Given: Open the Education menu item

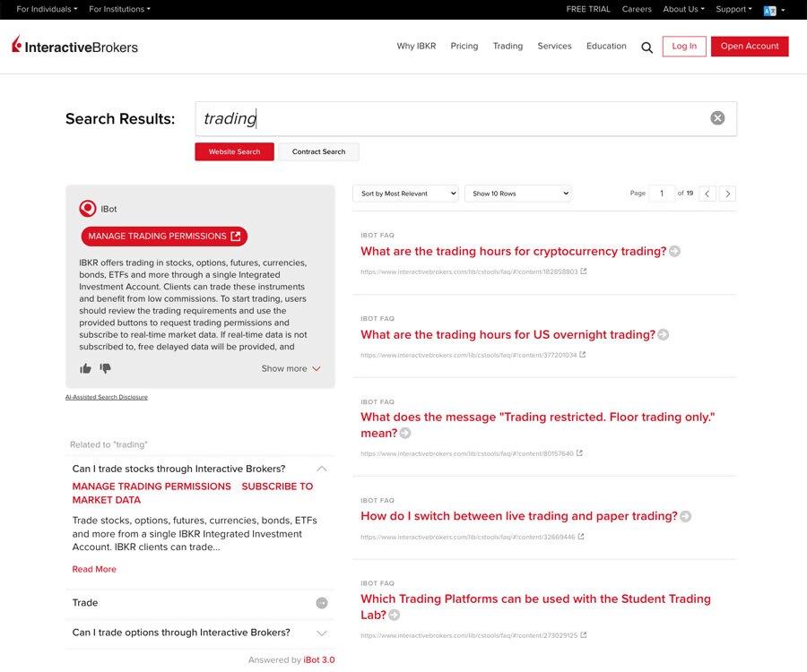Looking at the screenshot, I should click(606, 47).
